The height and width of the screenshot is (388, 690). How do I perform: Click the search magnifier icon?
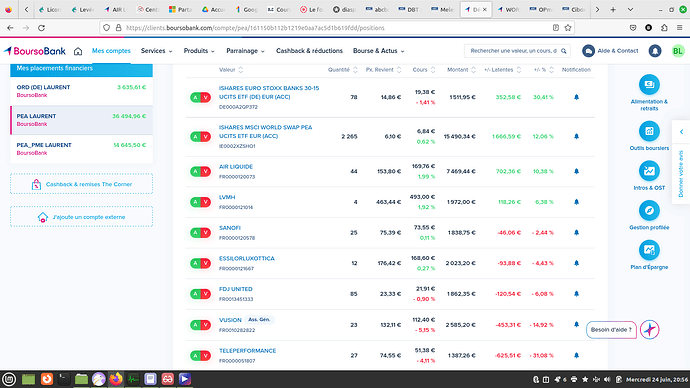pyautogui.click(x=564, y=51)
